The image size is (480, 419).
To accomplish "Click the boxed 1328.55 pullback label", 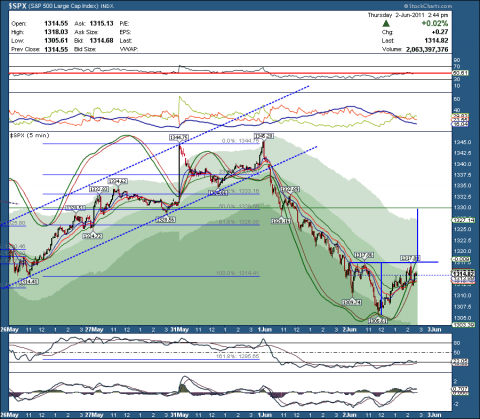I will tap(166, 220).
